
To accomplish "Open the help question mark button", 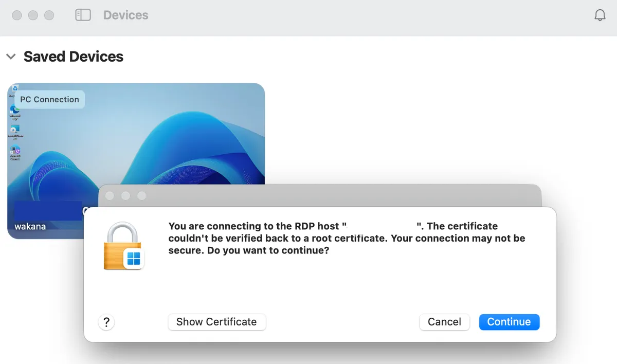I will [x=106, y=322].
